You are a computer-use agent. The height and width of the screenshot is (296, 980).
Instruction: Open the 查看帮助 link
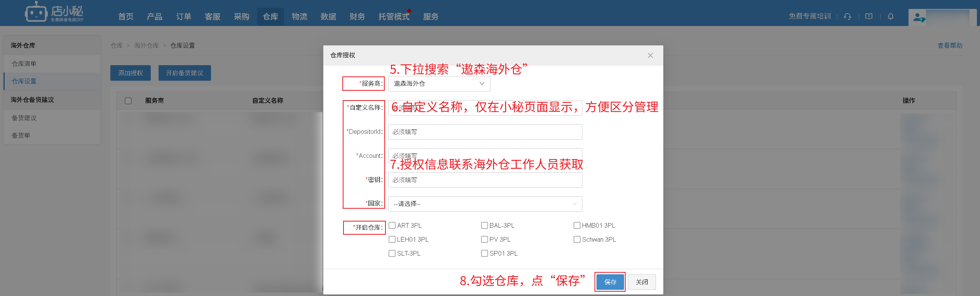950,45
